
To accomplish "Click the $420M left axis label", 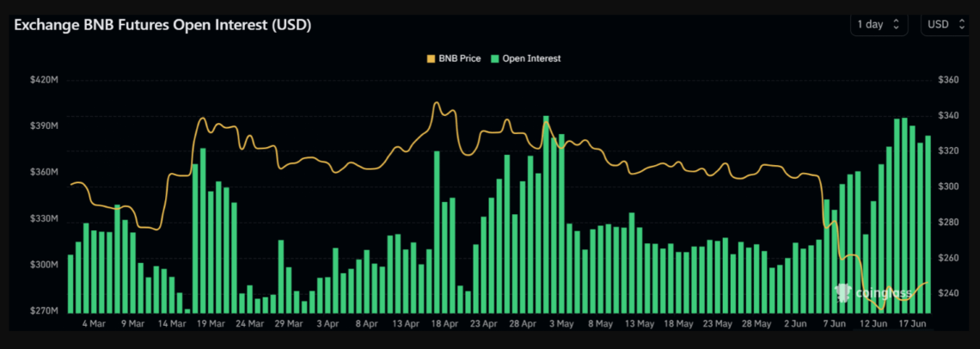I will (44, 80).
